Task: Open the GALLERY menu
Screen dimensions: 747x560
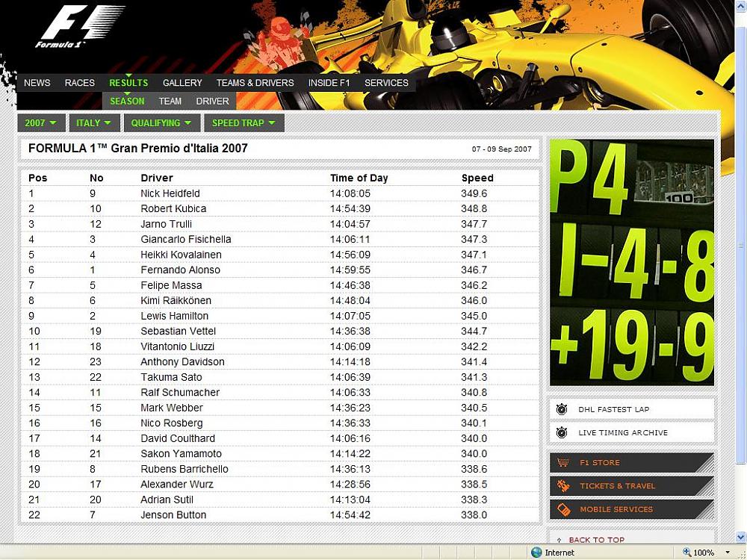Action: coord(182,83)
